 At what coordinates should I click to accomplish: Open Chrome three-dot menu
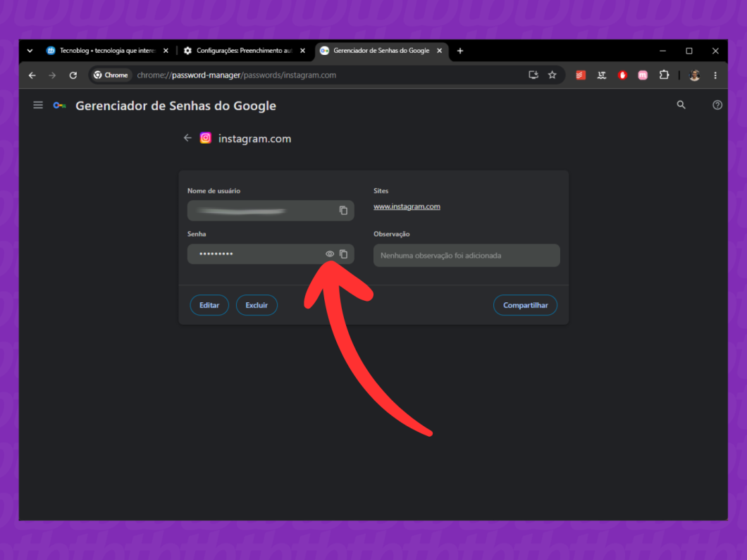tap(715, 75)
